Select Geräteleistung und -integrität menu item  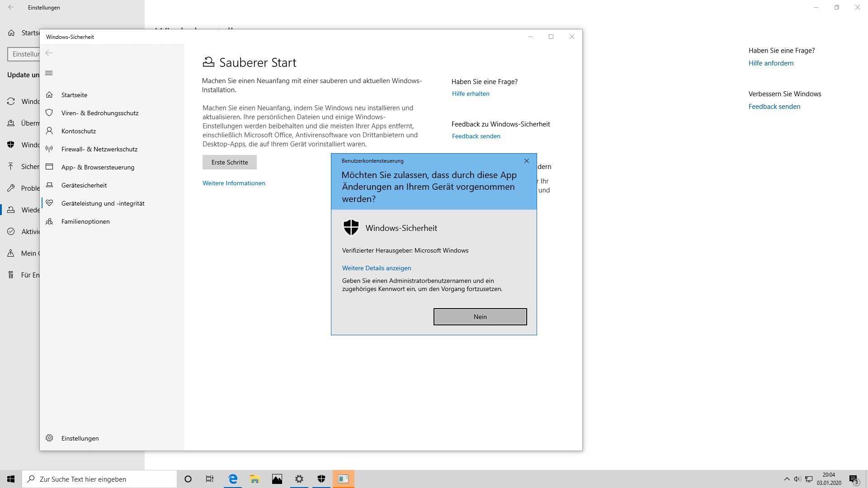pos(112,203)
